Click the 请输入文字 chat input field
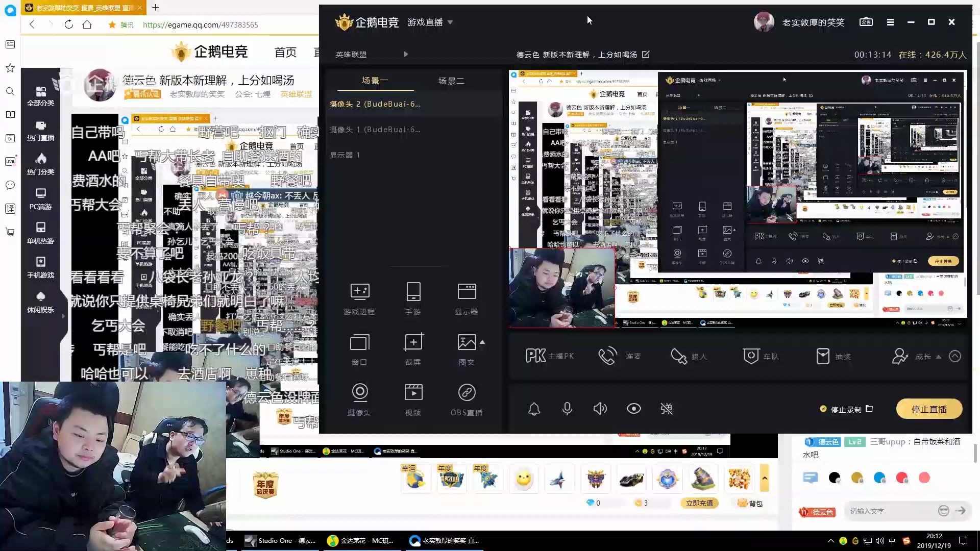This screenshot has height=551, width=980. coord(891,511)
